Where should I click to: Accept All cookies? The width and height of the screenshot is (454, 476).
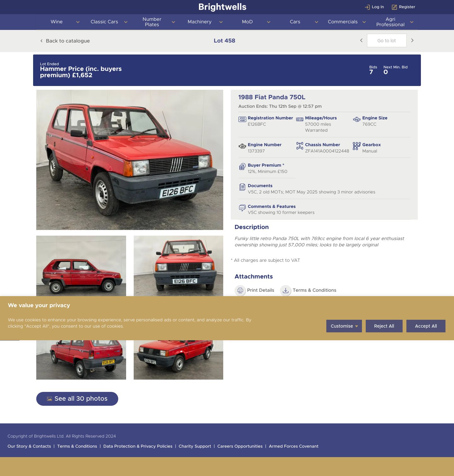click(x=426, y=326)
